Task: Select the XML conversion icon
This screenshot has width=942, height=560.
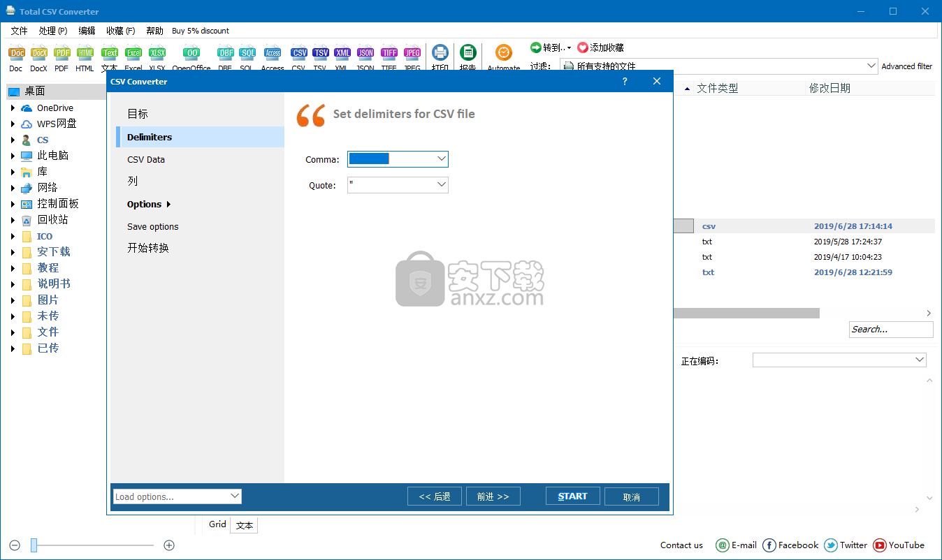Action: coord(342,53)
